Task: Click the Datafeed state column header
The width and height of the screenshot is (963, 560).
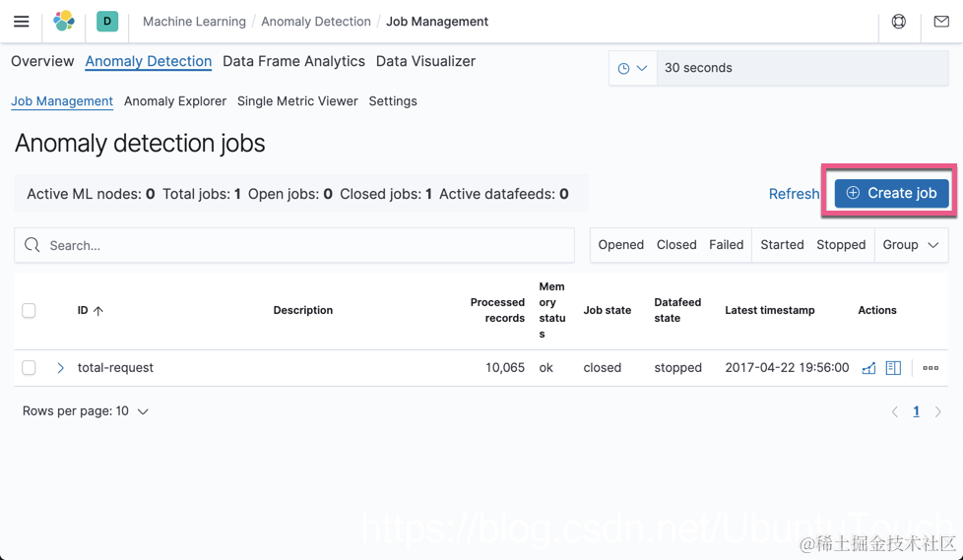Action: [677, 310]
